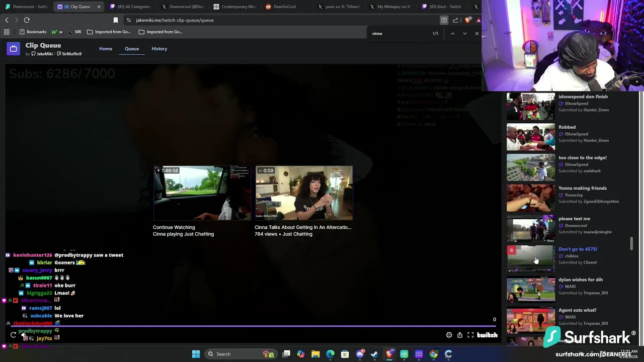Image resolution: width=644 pixels, height=362 pixels.
Task: Select the 'please test me' clip
Action: pos(568,228)
